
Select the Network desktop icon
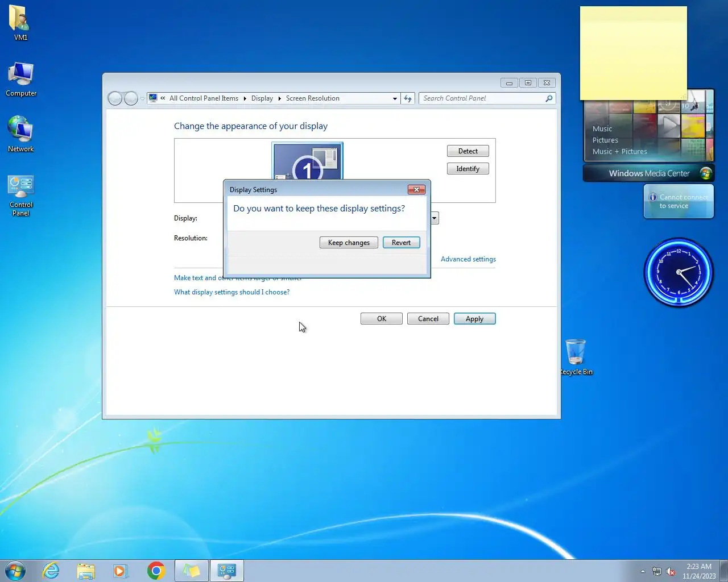pos(20,134)
